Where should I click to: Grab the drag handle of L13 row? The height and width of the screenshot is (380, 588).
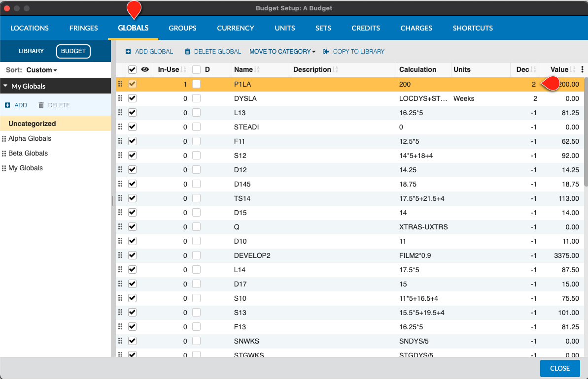pyautogui.click(x=120, y=113)
